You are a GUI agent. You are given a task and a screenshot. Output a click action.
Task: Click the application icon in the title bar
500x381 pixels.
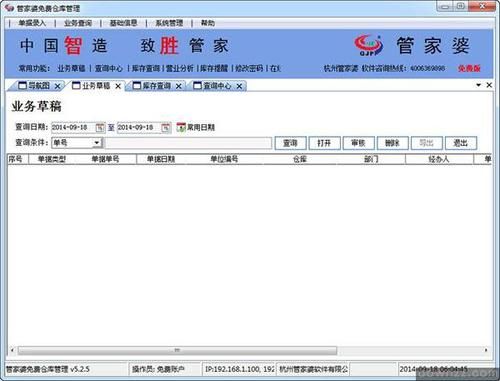click(x=9, y=8)
